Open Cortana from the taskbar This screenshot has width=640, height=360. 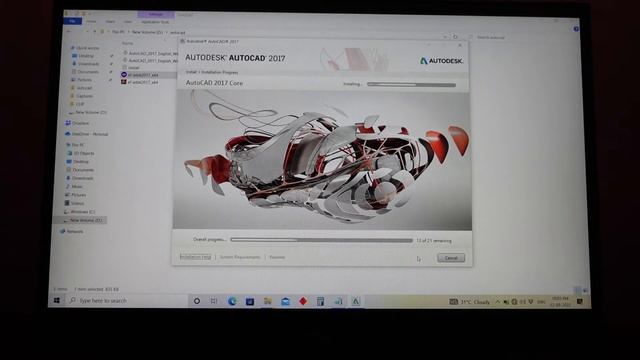197,301
